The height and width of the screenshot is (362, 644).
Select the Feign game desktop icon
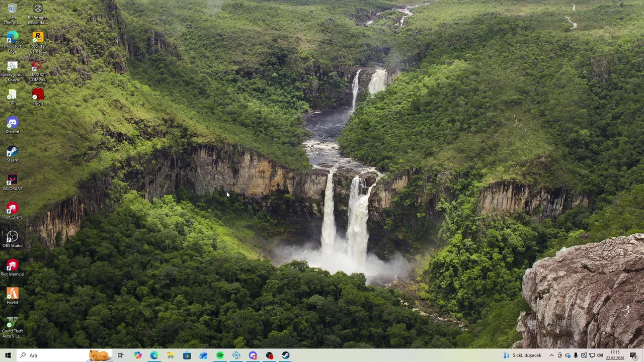[38, 97]
